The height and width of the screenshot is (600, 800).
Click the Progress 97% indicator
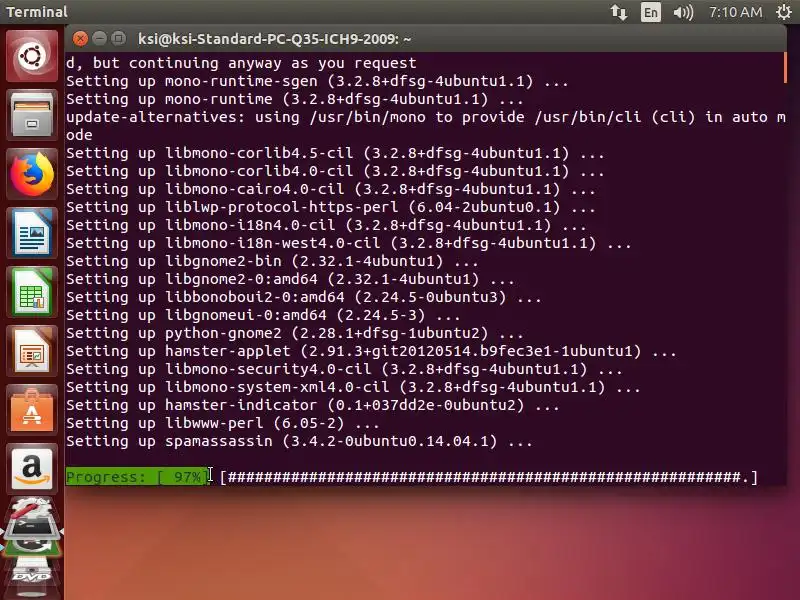pyautogui.click(x=137, y=477)
